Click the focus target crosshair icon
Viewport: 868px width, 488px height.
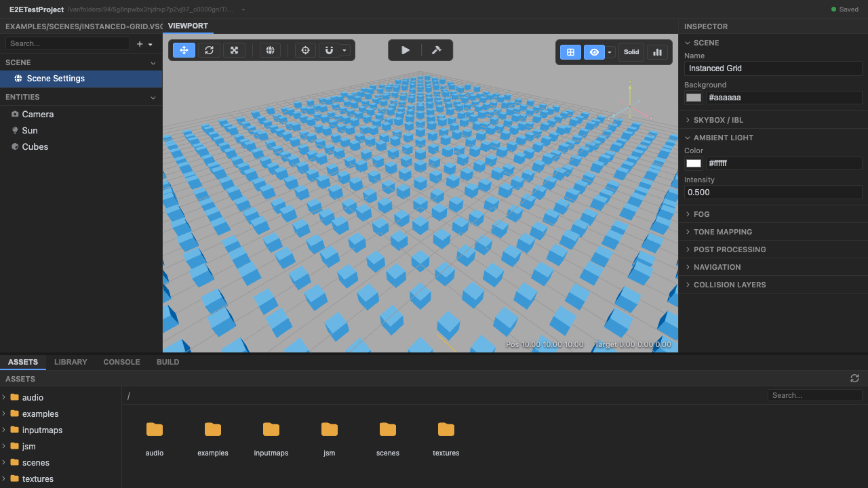305,50
